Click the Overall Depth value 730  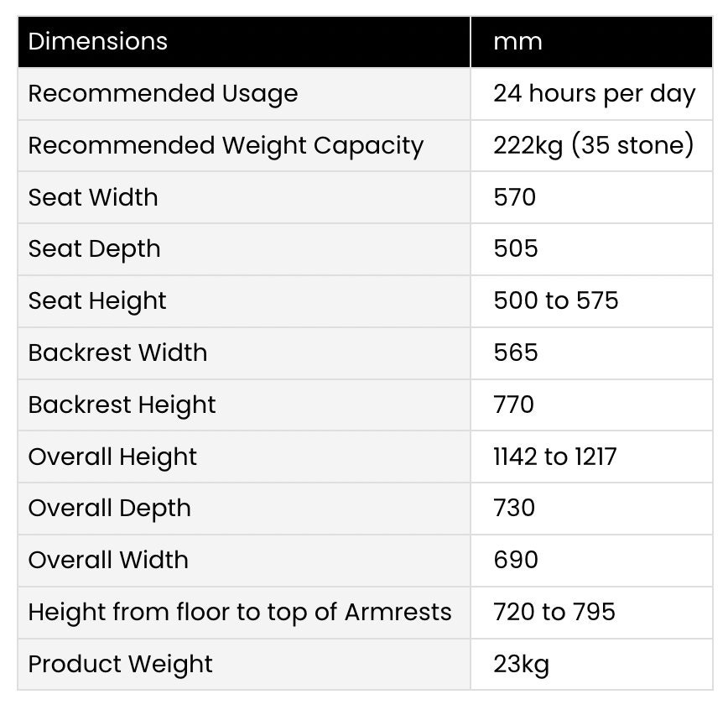(514, 509)
